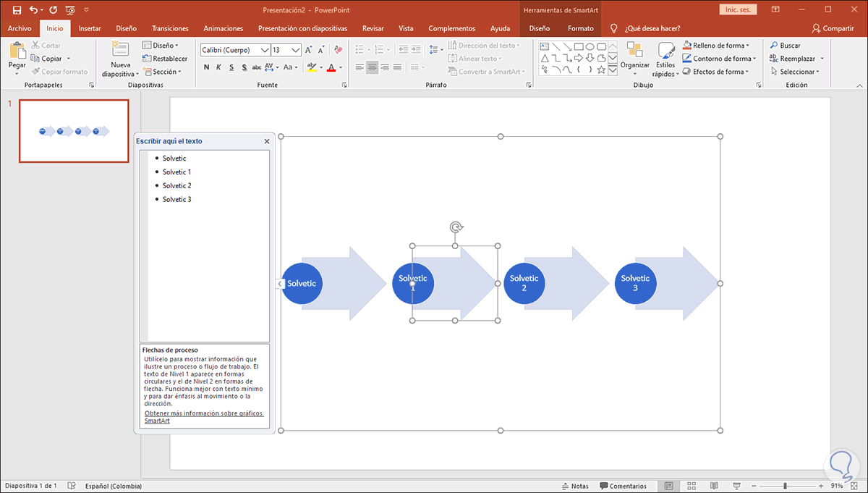Screen dimensions: 868x493
Task: Switch to Slide Sorter view icon
Action: (x=692, y=486)
